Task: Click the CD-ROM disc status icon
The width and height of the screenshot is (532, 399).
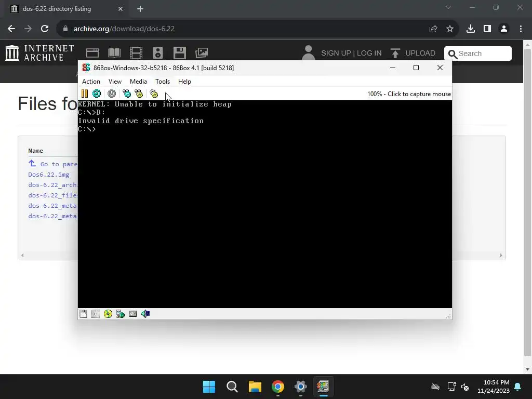Action: [108, 314]
